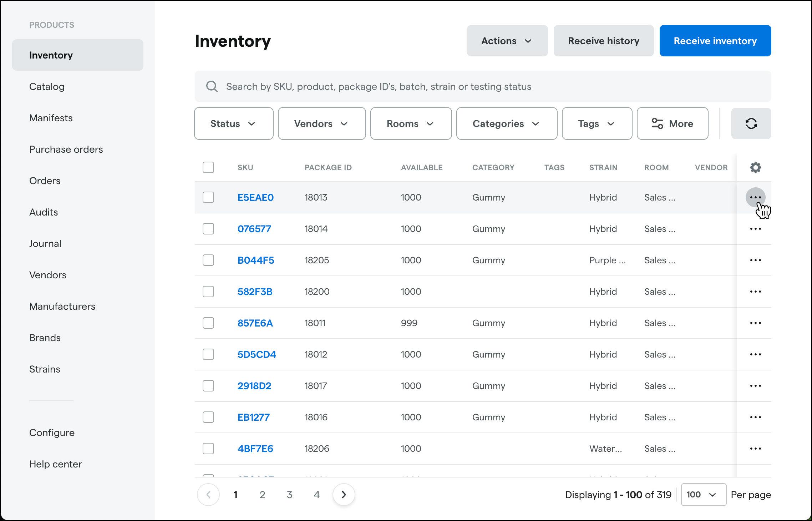
Task: Open the three-dot menu for SKU 857E6A
Action: [755, 323]
